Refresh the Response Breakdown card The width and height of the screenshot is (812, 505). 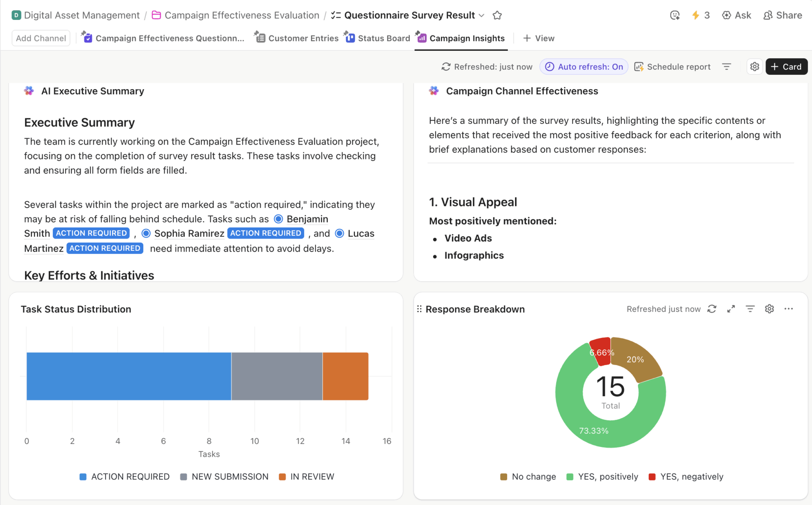[x=712, y=309]
